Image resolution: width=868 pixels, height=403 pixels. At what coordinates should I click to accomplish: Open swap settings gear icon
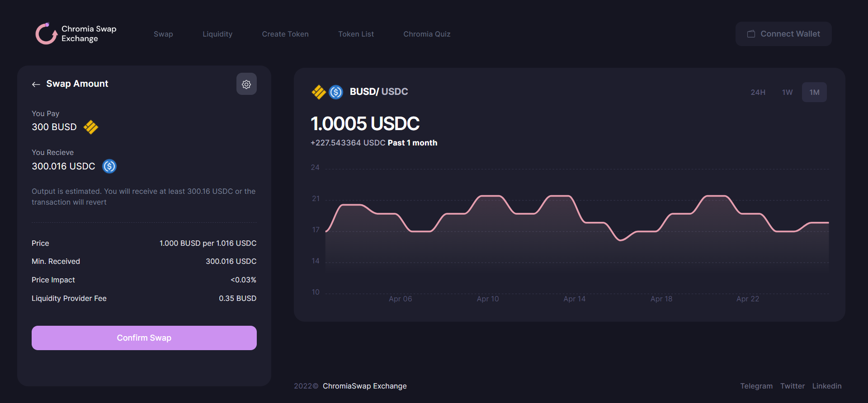coord(246,84)
